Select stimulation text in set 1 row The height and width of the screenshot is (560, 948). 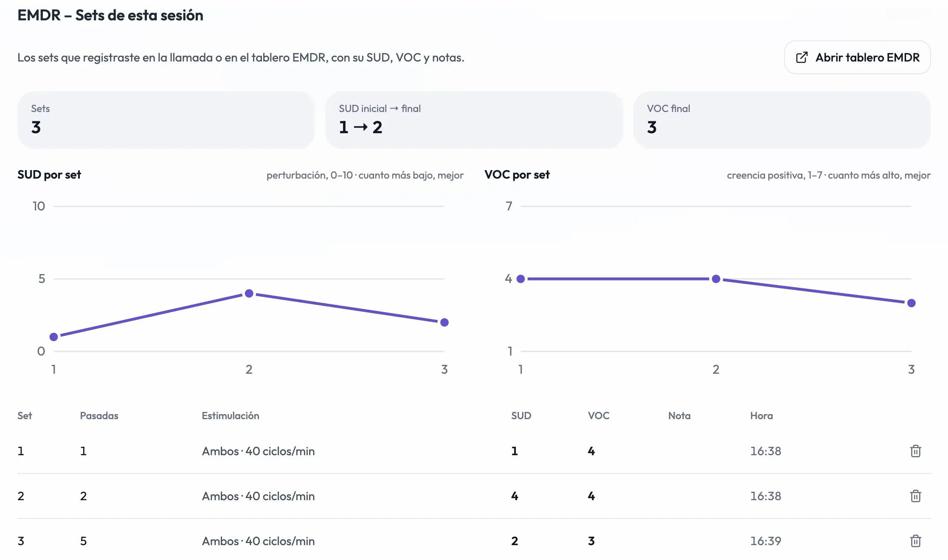(x=259, y=451)
